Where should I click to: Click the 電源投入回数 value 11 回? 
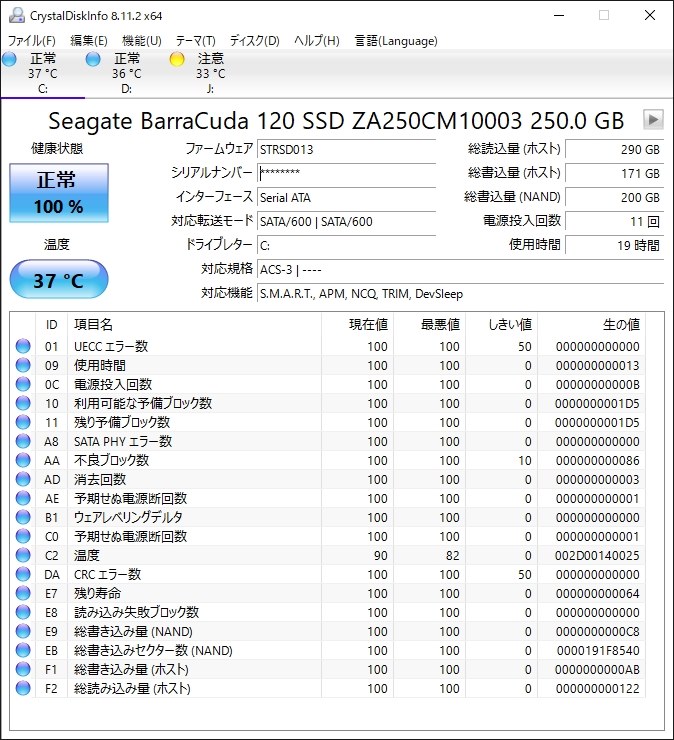coord(615,221)
